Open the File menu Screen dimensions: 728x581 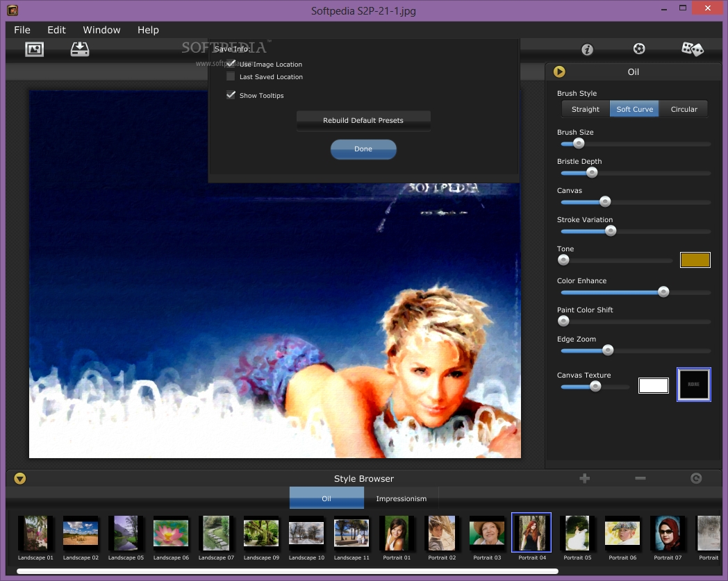[x=22, y=30]
